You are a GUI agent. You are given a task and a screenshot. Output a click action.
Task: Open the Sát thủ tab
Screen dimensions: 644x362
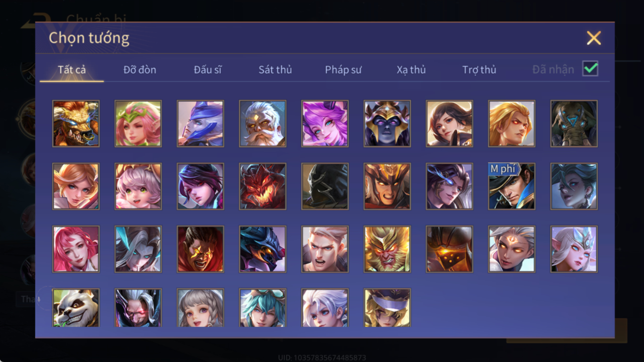click(275, 70)
